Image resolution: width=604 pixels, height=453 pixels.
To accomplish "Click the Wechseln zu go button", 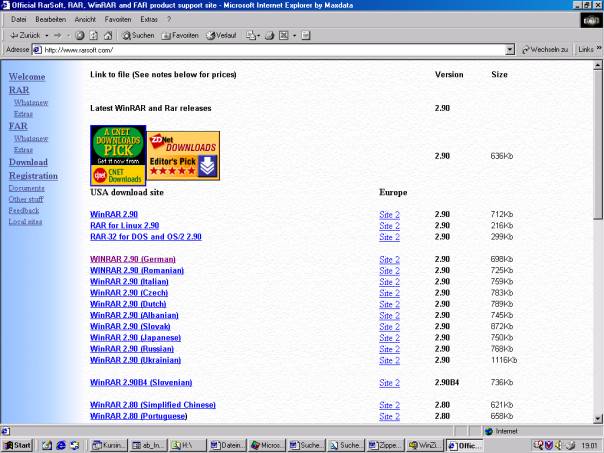I will point(545,50).
